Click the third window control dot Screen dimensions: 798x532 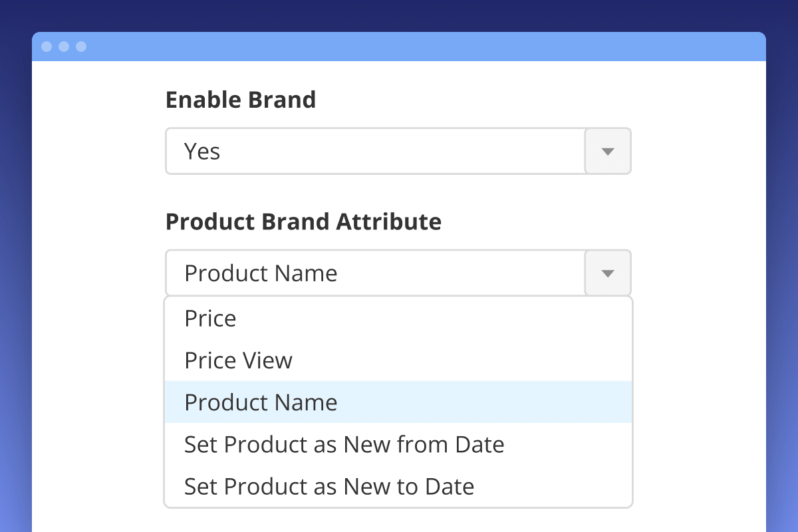pyautogui.click(x=81, y=47)
